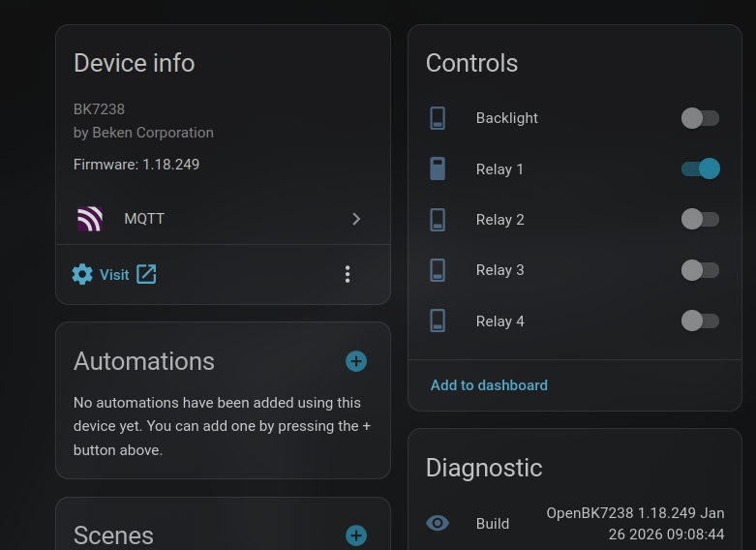
Task: Open the Build diagnostic entity row
Action: coord(581,523)
